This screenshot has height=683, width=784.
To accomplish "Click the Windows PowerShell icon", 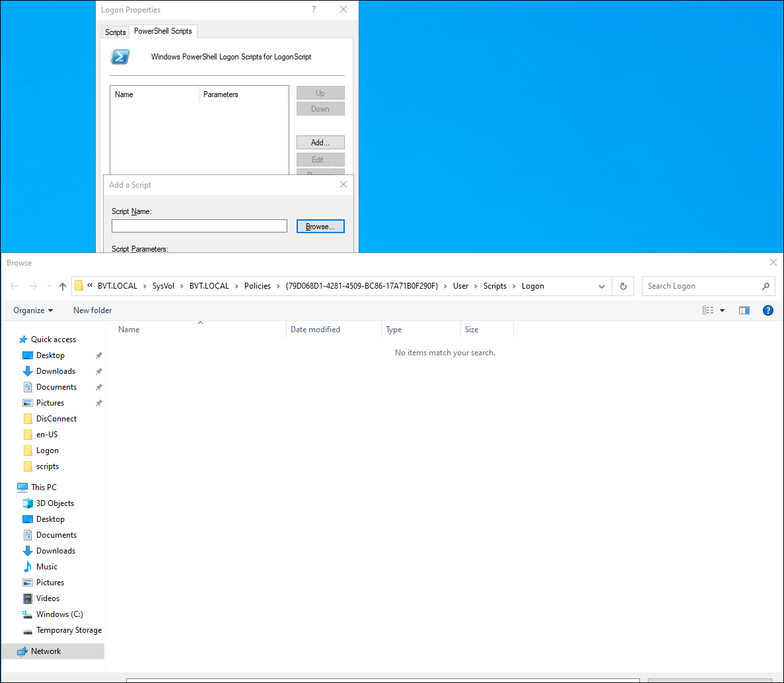I will click(120, 57).
